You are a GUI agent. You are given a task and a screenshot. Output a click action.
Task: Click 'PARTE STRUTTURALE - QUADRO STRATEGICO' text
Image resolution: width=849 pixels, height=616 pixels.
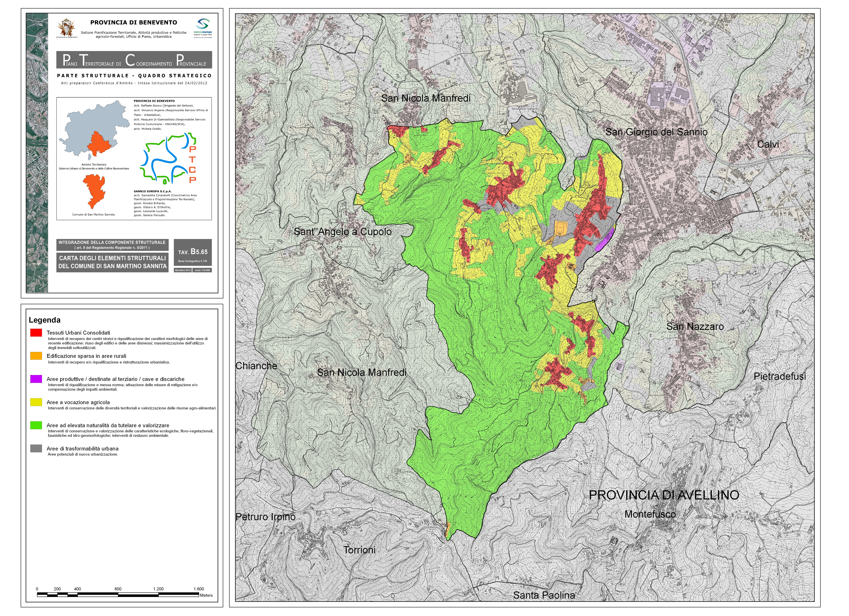(134, 76)
